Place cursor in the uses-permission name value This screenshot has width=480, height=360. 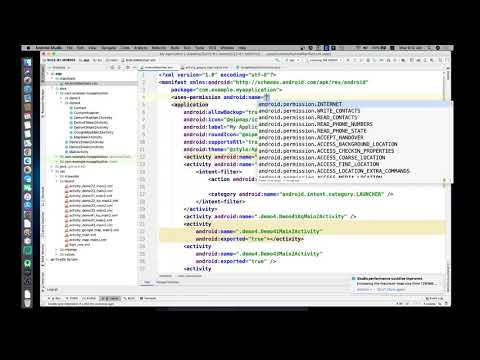click(267, 97)
